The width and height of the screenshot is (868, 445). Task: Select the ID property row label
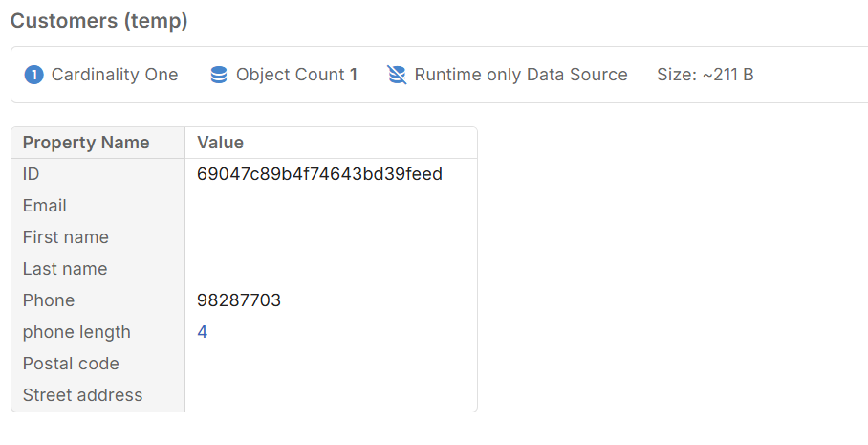32,174
